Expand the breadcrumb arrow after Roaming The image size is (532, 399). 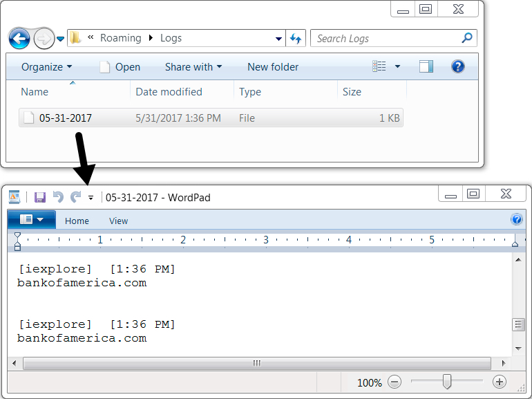click(x=151, y=38)
